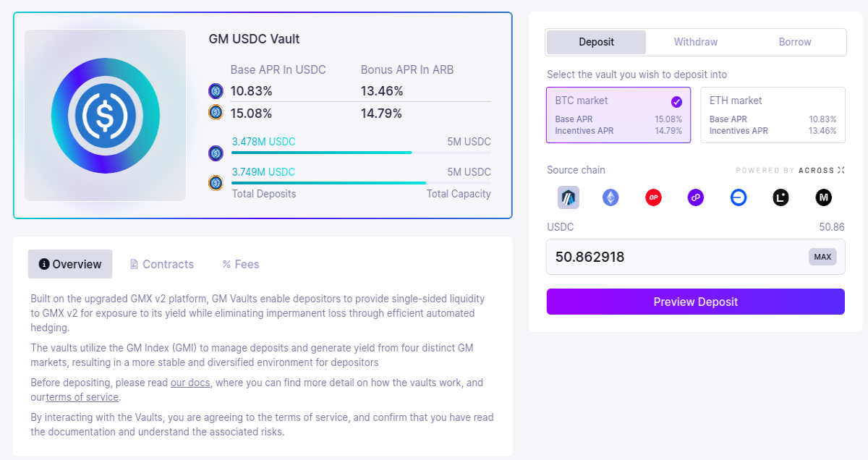Click the USDC amount input field
The image size is (868, 460).
coord(696,257)
